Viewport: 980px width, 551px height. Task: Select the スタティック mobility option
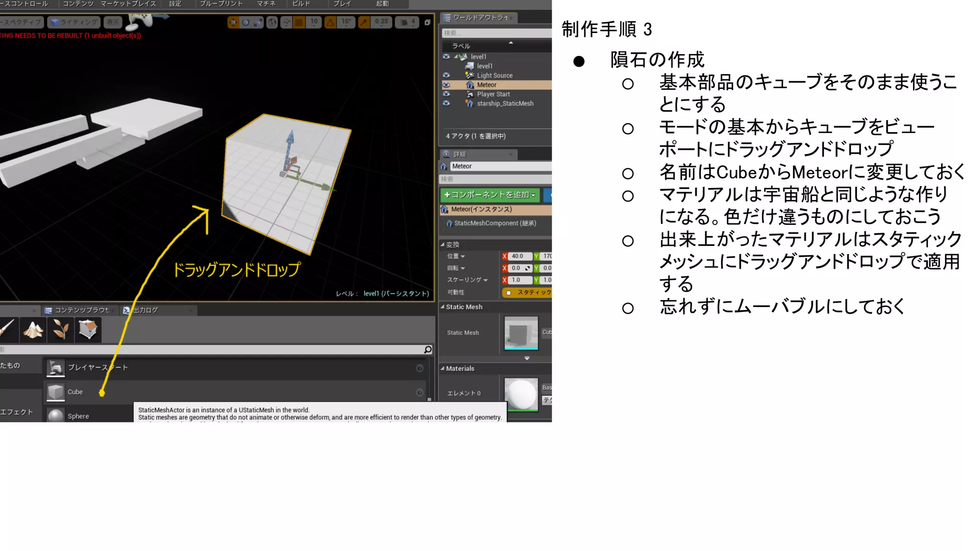(527, 292)
